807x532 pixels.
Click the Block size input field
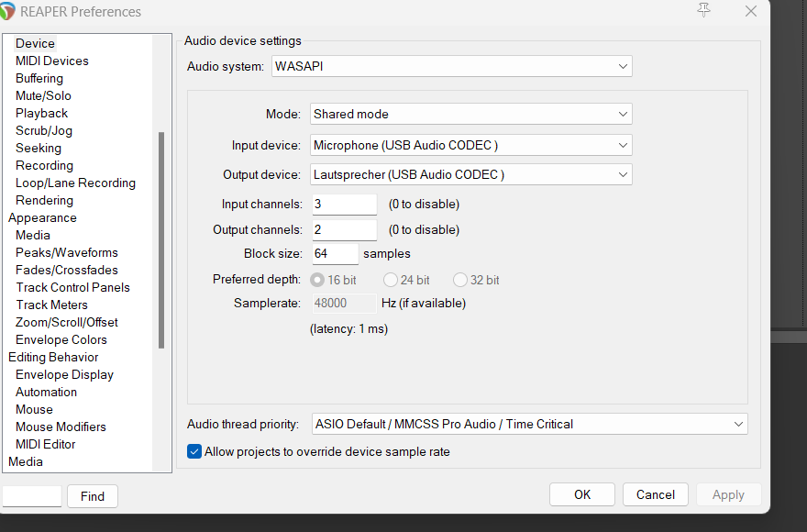click(335, 253)
